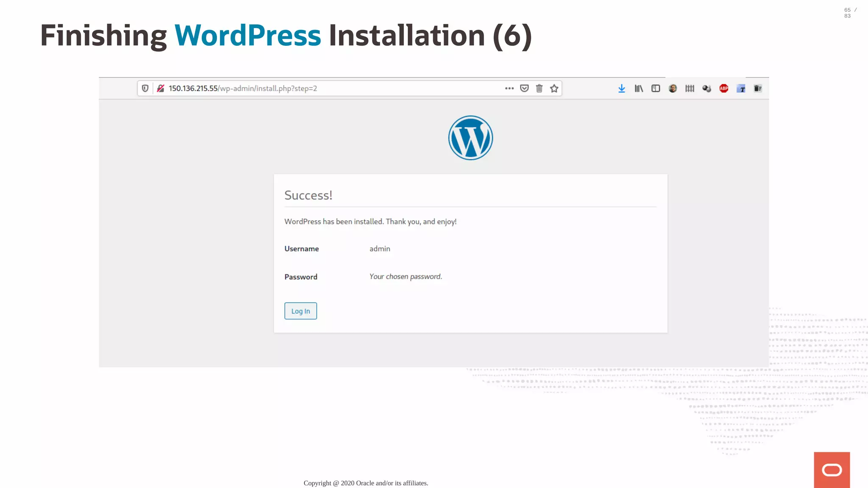The width and height of the screenshot is (868, 488).
Task: Click the user avatar profile icon
Action: coord(673,89)
